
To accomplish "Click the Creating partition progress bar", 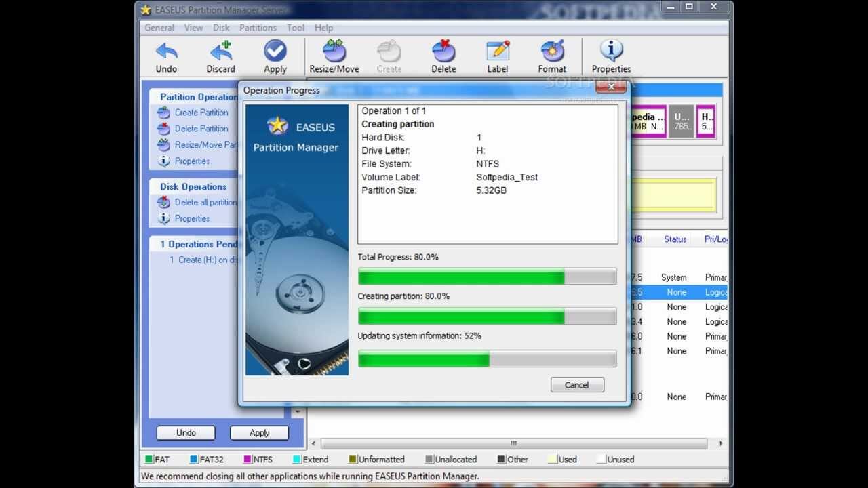I will click(487, 316).
